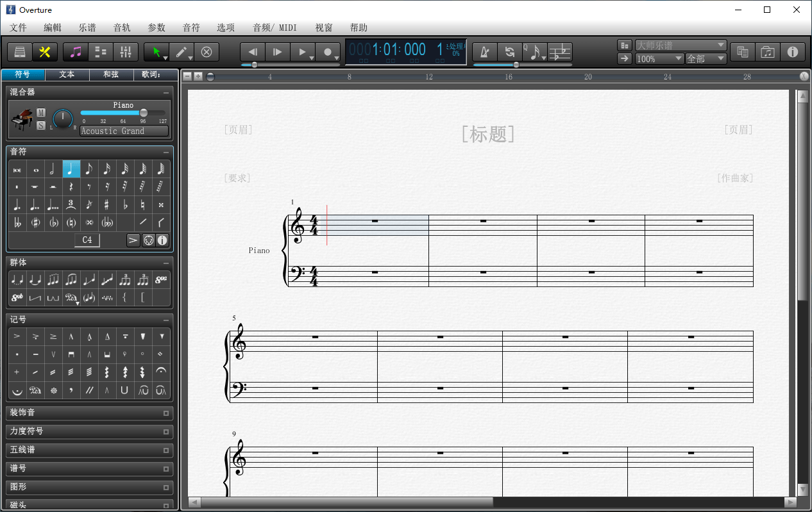Select the triplet symbol in the 音符 palette
812x512 pixels.
click(71, 205)
